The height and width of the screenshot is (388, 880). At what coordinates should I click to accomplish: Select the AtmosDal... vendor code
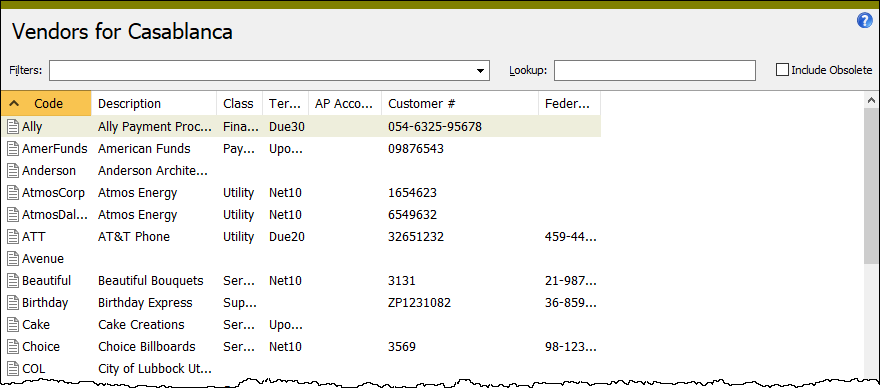pyautogui.click(x=55, y=214)
